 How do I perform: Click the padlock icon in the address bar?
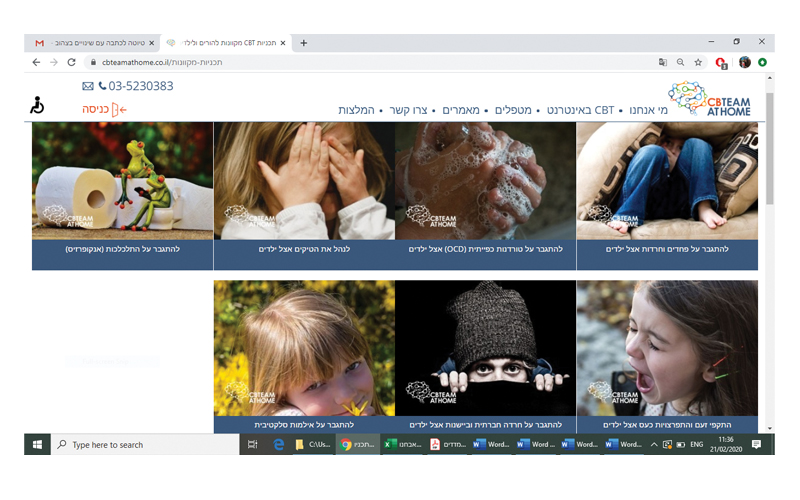[93, 62]
